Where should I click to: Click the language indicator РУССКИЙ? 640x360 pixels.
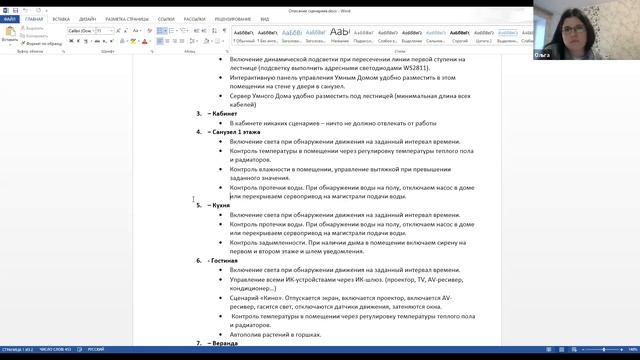(x=96, y=350)
